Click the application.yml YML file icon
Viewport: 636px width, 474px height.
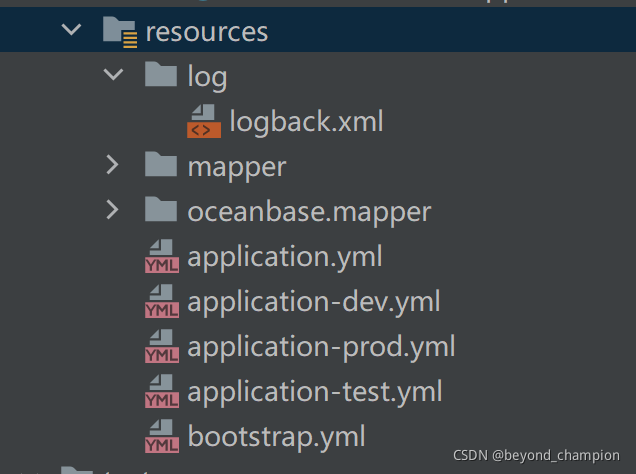pyautogui.click(x=162, y=256)
